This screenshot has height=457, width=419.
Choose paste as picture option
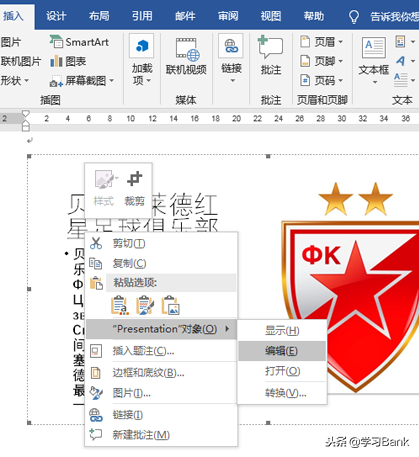coord(170,305)
